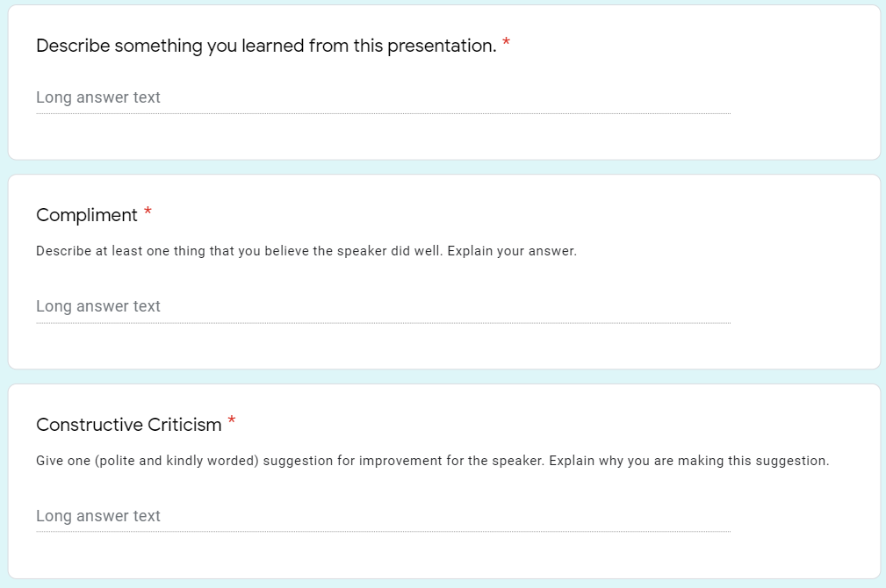Viewport: 886px width, 588px height.
Task: Select the 'Compliment' question title
Action: (86, 215)
